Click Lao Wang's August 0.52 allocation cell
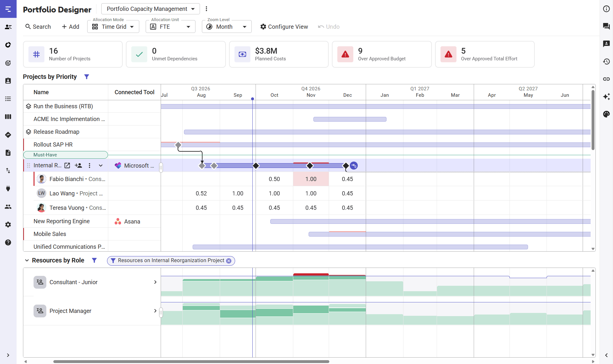The height and width of the screenshot is (364, 613). pos(201,193)
